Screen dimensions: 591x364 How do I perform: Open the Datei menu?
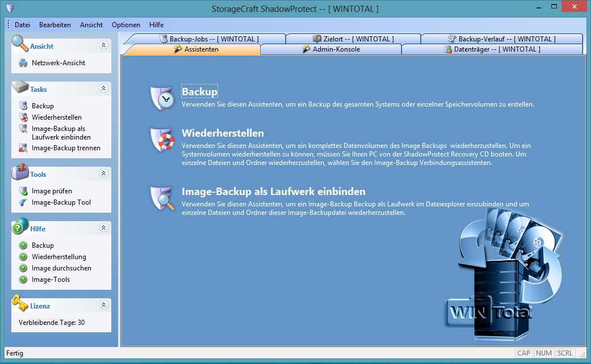pos(22,25)
